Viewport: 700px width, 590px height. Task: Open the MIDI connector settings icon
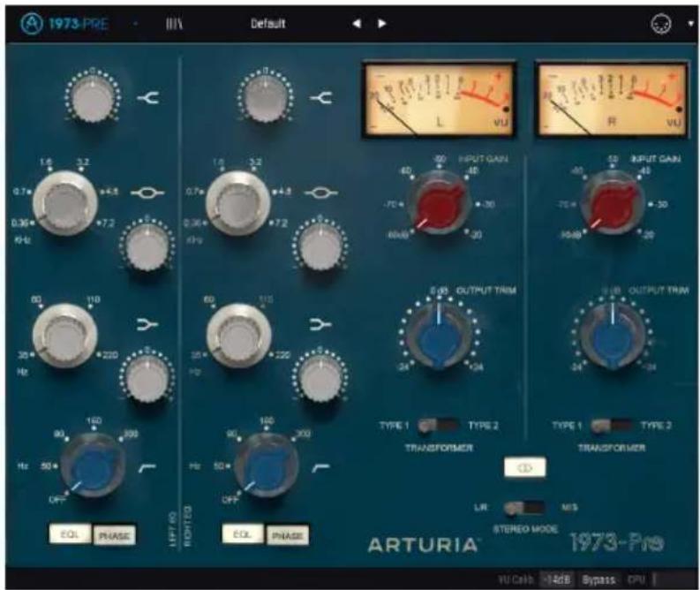pyautogui.click(x=660, y=24)
